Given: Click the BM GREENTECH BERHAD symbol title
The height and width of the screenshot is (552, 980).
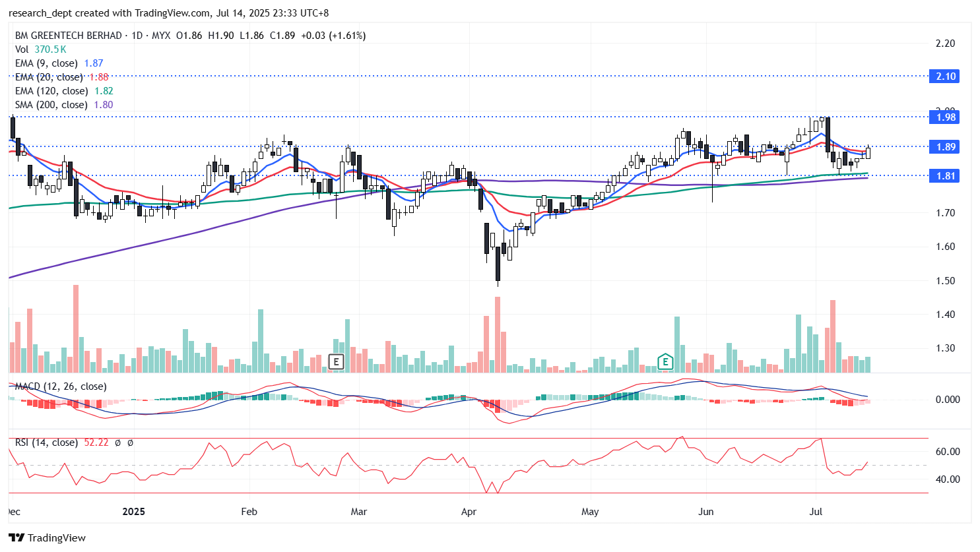Looking at the screenshot, I should 69,36.
